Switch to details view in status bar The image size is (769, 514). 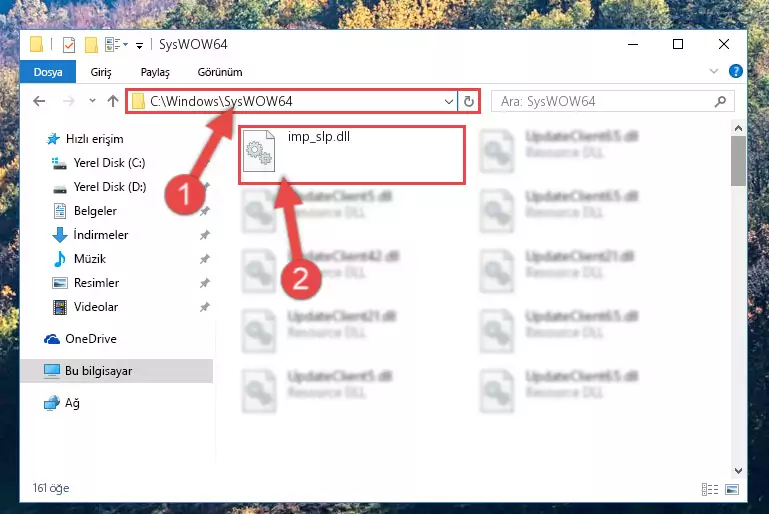click(710, 489)
